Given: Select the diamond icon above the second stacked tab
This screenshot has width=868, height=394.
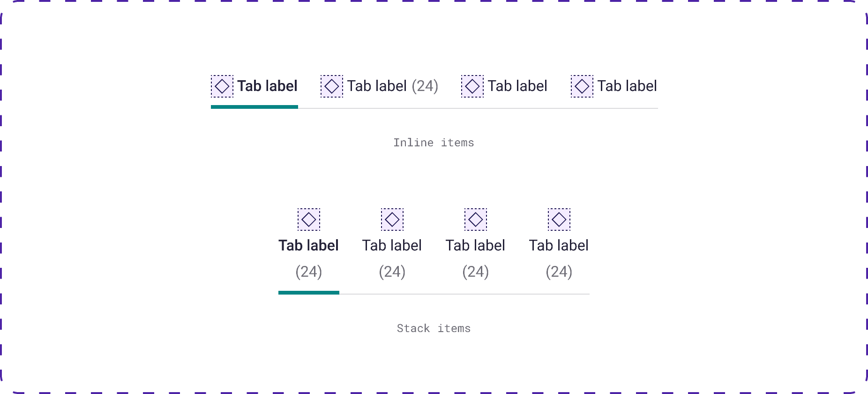Looking at the screenshot, I should [392, 219].
